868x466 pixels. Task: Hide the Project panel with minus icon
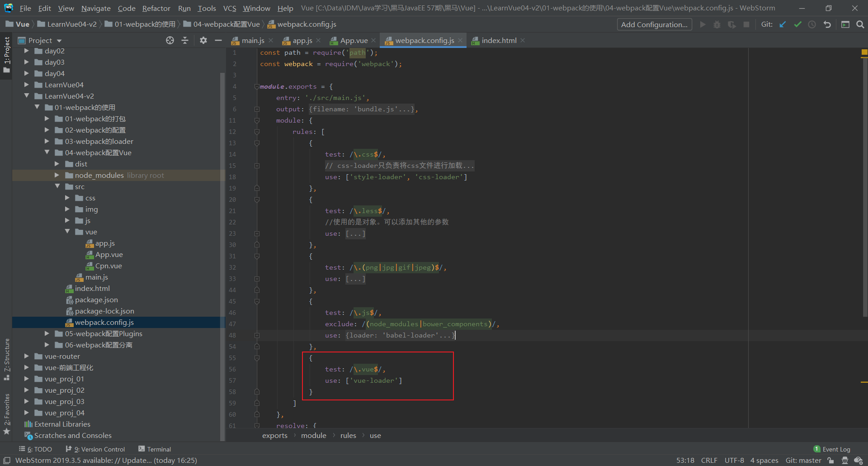(218, 40)
